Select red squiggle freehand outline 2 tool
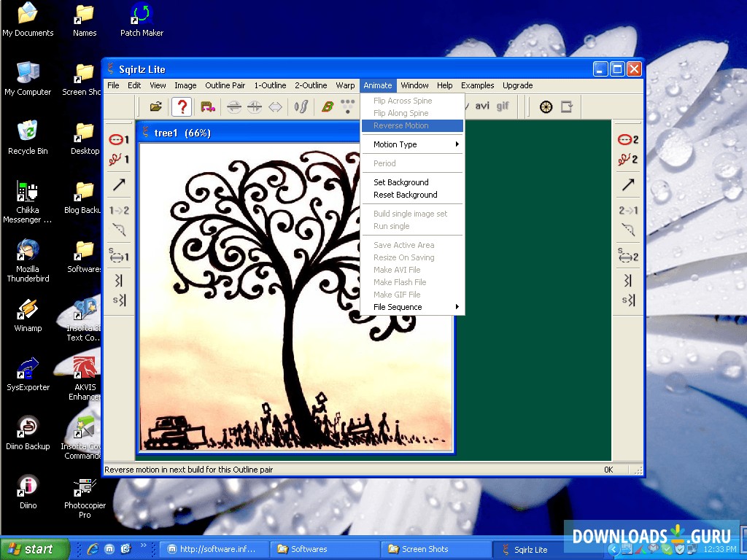 coord(628,159)
